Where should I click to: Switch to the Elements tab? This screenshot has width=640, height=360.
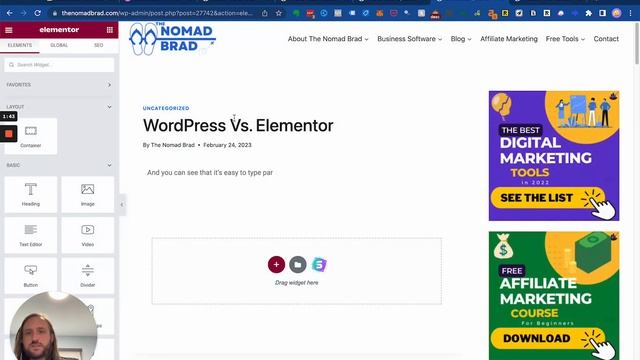(x=20, y=45)
